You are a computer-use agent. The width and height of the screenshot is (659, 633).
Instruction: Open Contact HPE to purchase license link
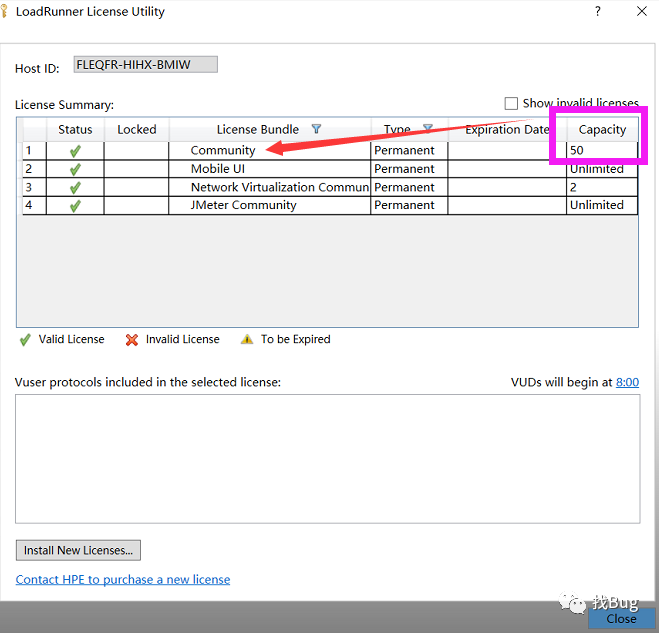click(123, 580)
